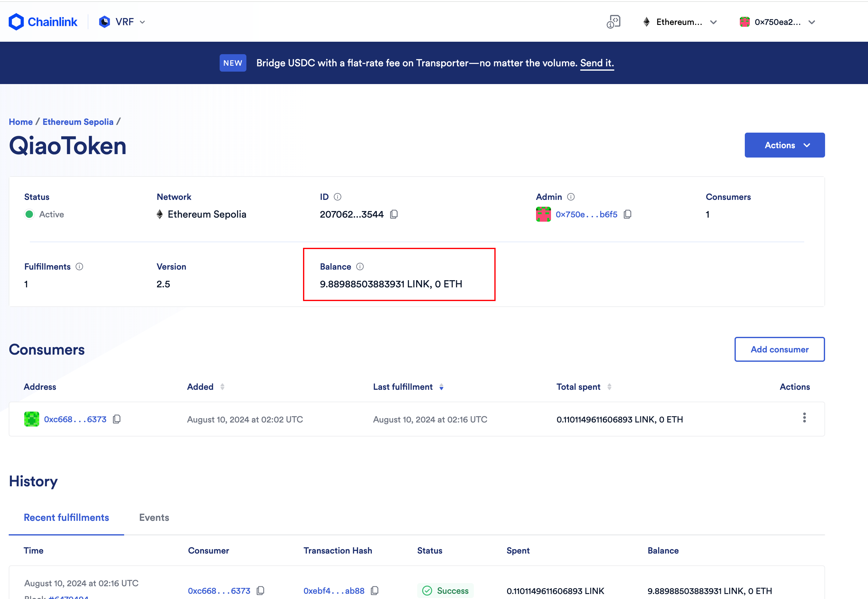Click the info icon next to Admin
The image size is (868, 599).
[571, 197]
